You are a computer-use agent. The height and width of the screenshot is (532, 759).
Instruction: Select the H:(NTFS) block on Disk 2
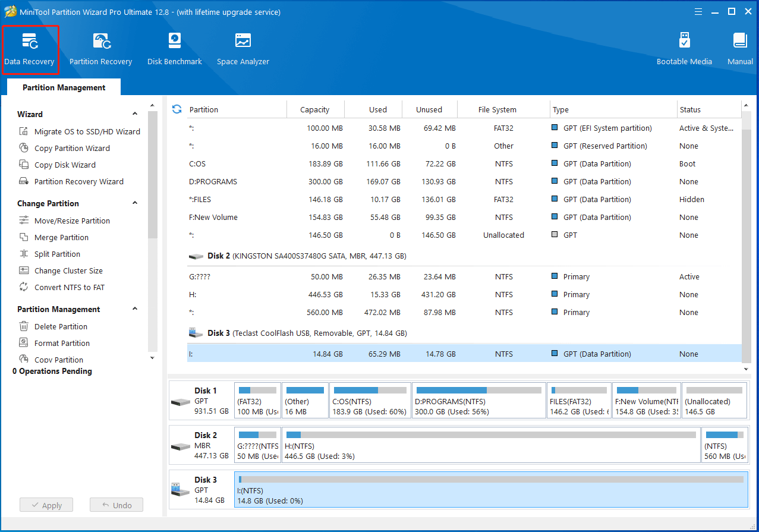click(491, 445)
